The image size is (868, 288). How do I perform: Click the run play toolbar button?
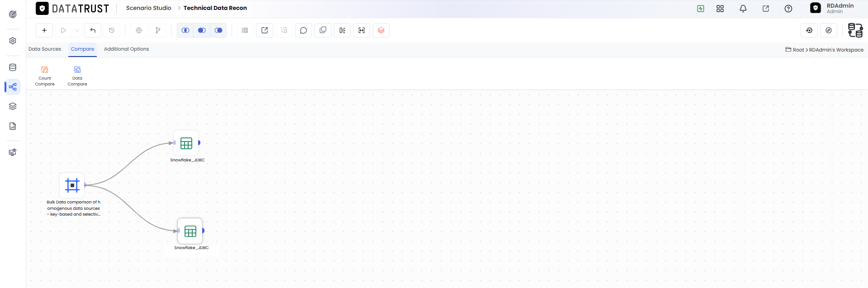pos(63,30)
